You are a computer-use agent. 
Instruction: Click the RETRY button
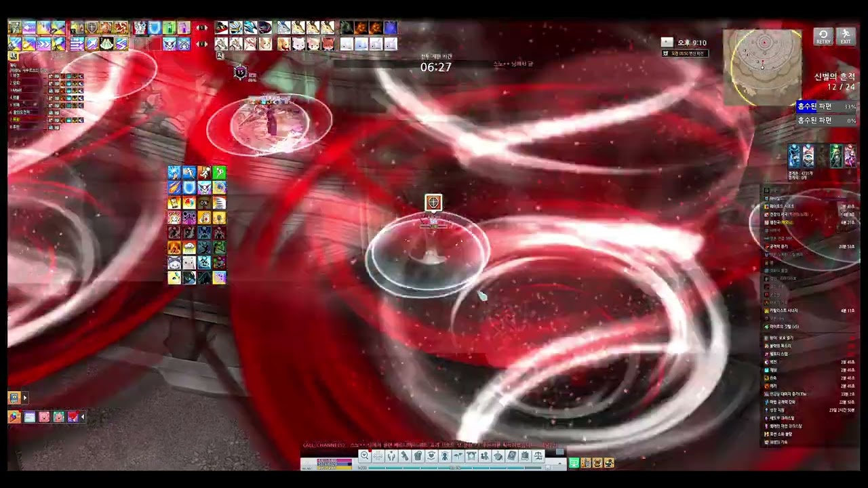[x=823, y=37]
